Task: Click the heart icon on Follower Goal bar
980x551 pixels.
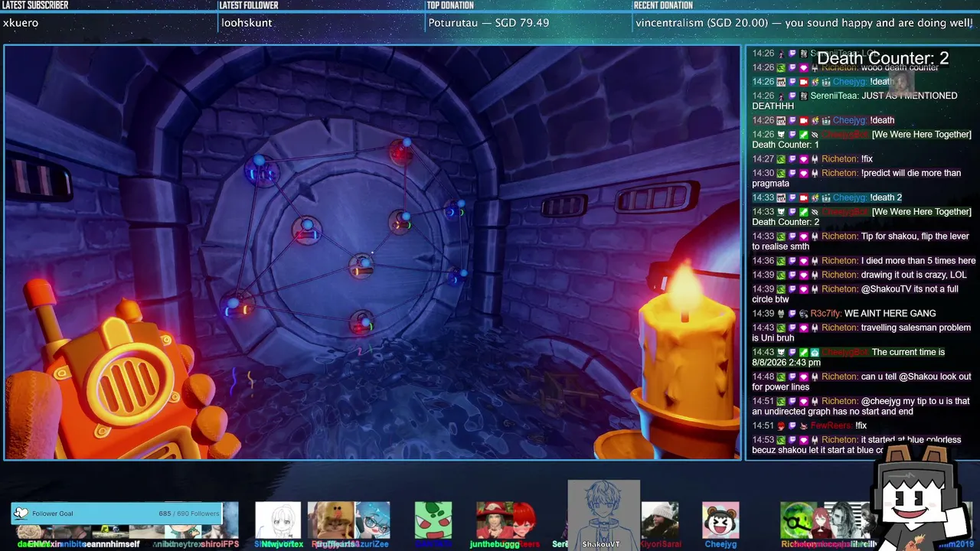Action: tap(21, 514)
